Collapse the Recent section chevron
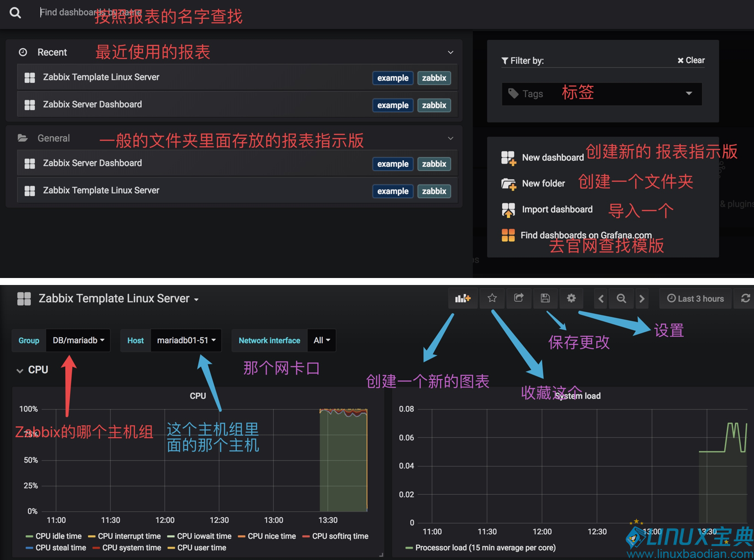 pyautogui.click(x=451, y=52)
